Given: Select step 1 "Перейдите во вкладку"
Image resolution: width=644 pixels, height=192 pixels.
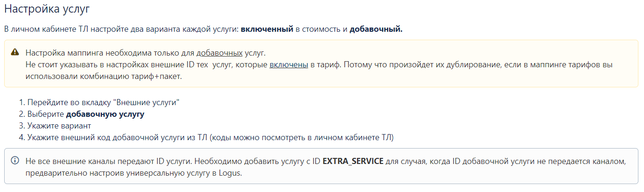Looking at the screenshot, I should click(x=69, y=102).
